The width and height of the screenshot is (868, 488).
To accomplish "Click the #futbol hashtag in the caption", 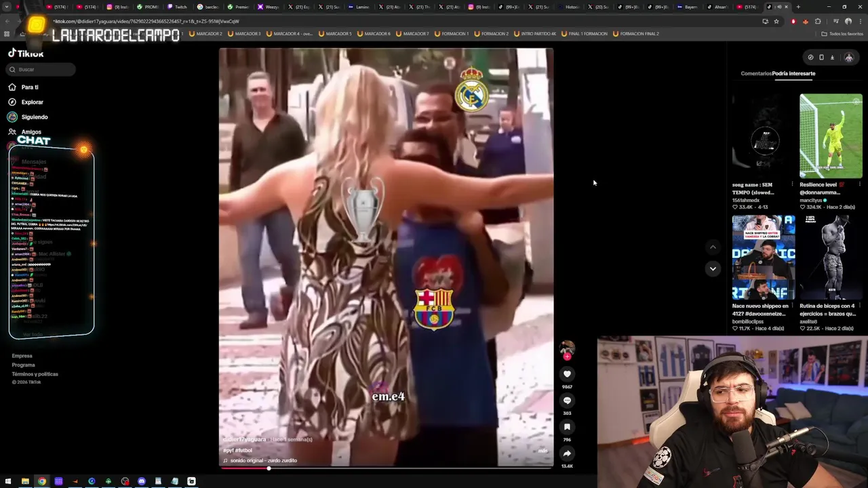I will coord(243,450).
